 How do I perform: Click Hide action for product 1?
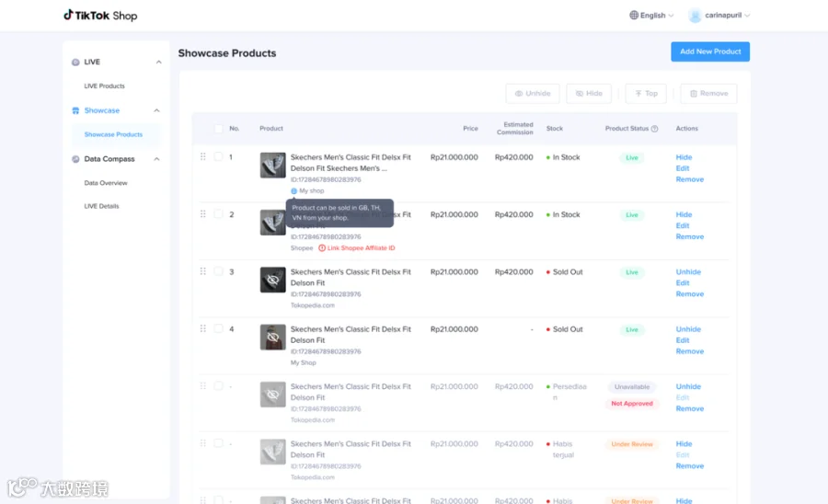tap(684, 157)
